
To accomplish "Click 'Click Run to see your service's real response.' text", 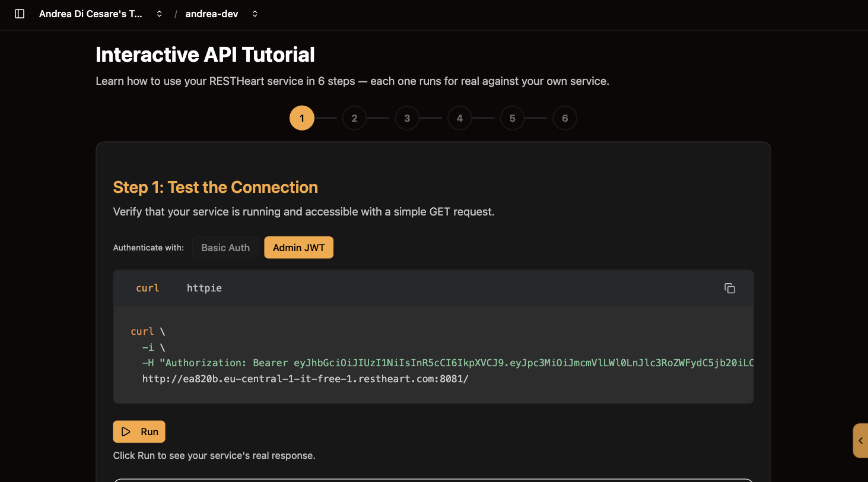I will coord(214,456).
